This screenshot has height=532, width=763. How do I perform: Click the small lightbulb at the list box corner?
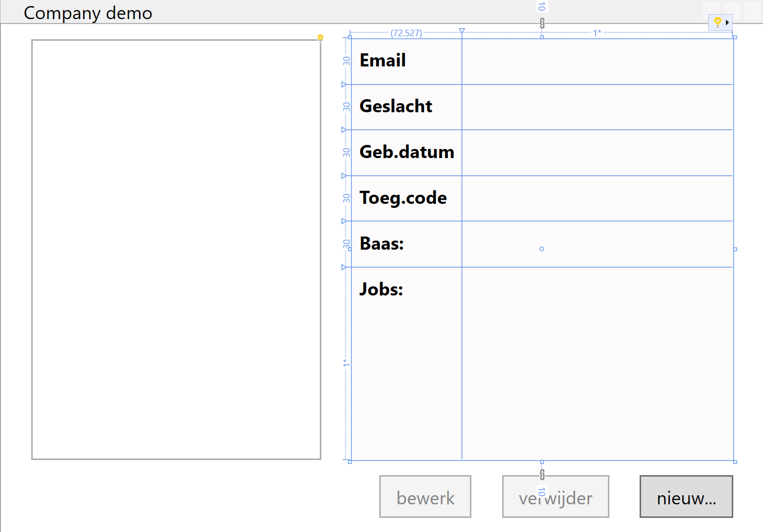320,38
